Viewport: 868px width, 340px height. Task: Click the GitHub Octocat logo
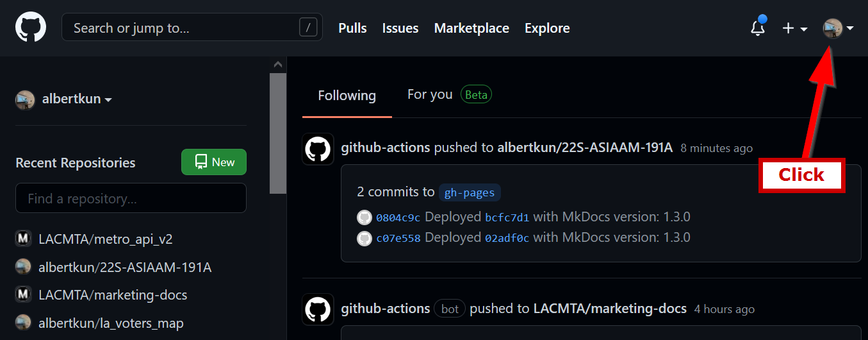click(31, 28)
